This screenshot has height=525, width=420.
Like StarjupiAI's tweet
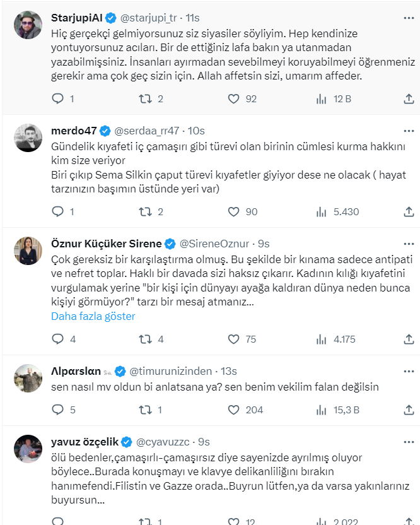click(234, 98)
